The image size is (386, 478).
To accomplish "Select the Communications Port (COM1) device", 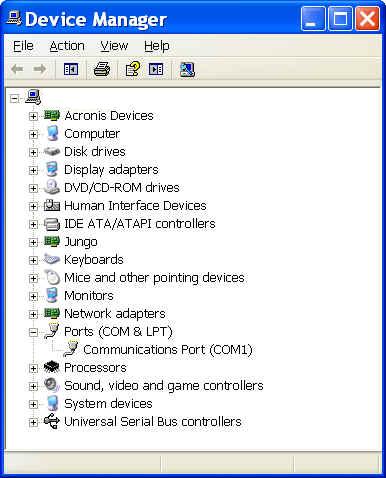I will (168, 349).
